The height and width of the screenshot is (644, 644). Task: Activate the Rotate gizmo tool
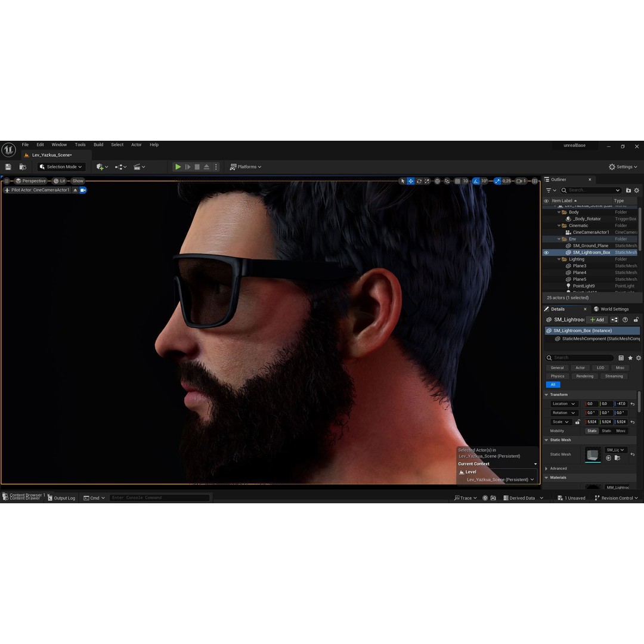419,181
